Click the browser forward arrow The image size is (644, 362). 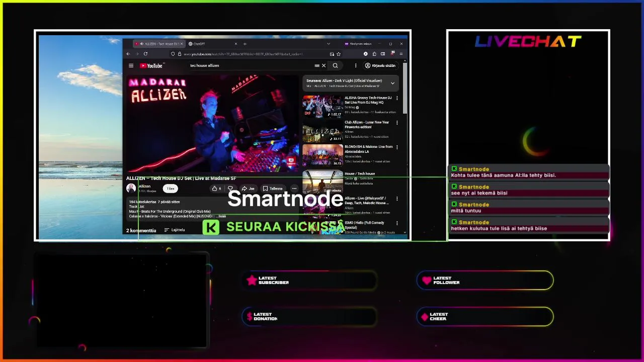coord(137,54)
